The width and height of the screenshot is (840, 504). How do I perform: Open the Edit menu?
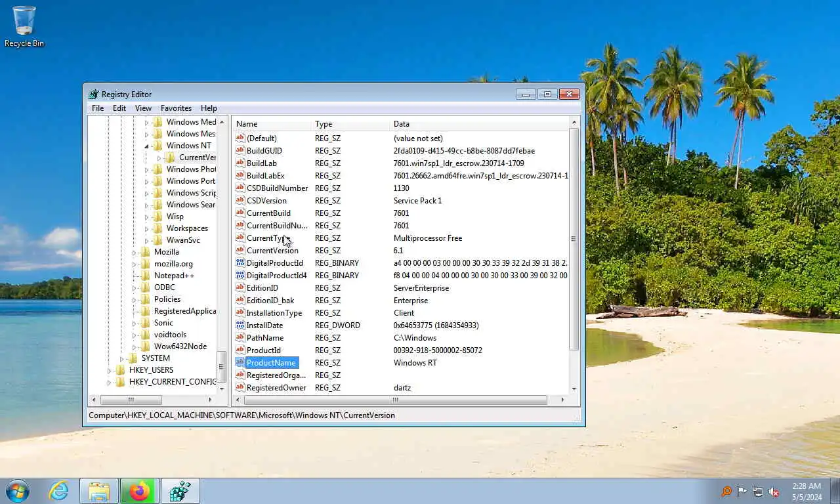119,108
